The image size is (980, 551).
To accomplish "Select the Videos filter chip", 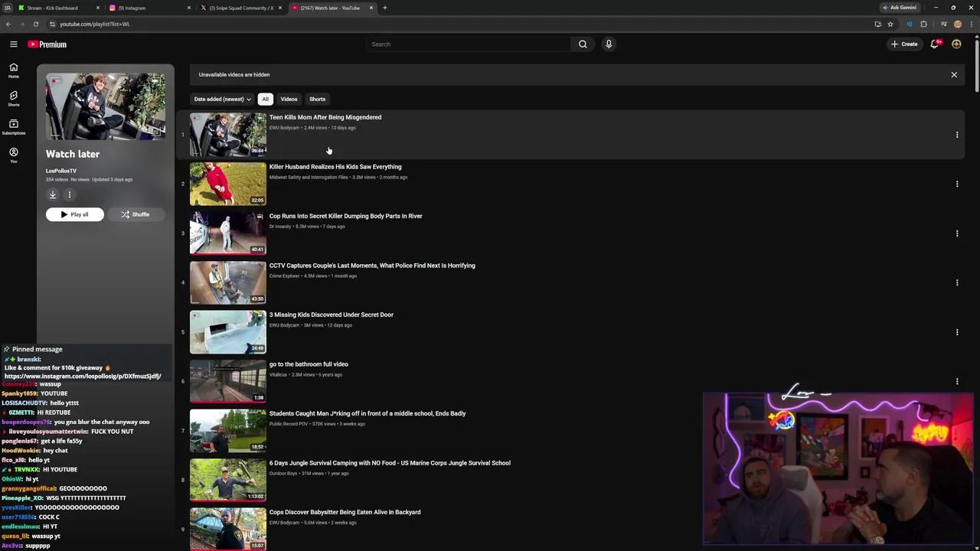I will point(289,99).
